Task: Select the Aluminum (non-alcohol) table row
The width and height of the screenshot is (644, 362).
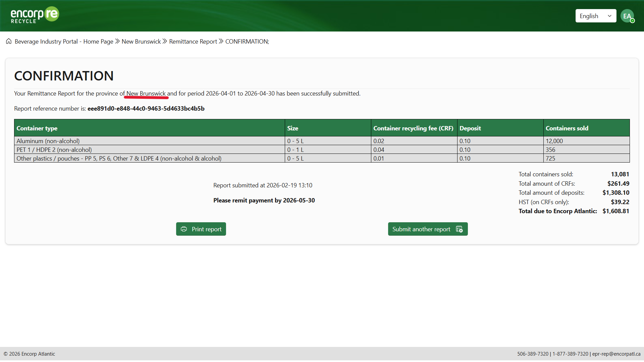Action: point(48,141)
